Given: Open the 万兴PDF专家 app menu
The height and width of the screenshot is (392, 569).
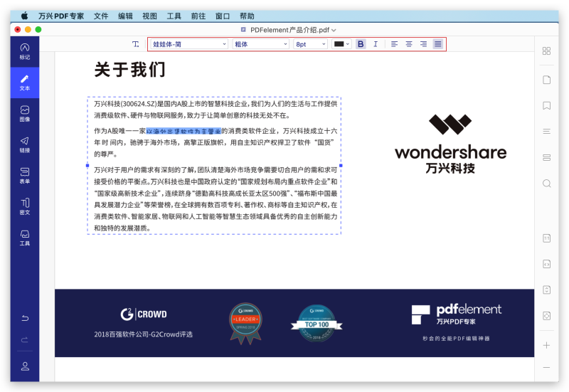Looking at the screenshot, I should pos(61,16).
